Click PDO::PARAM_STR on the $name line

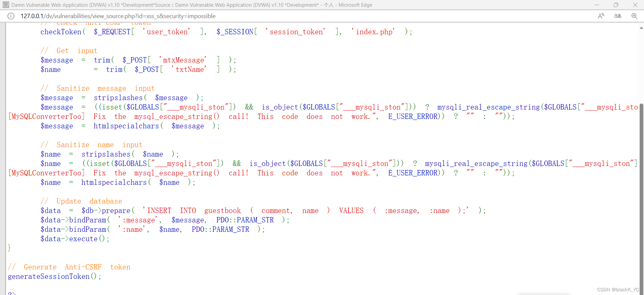click(x=220, y=229)
